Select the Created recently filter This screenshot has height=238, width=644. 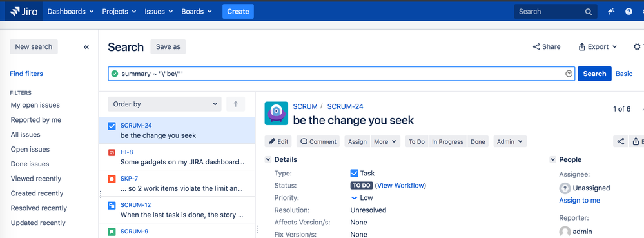tap(37, 193)
